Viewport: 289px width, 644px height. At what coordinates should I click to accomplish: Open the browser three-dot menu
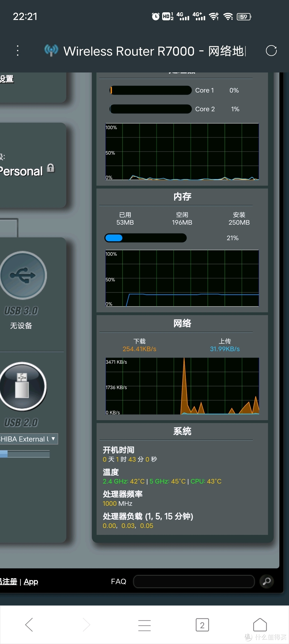(x=18, y=51)
